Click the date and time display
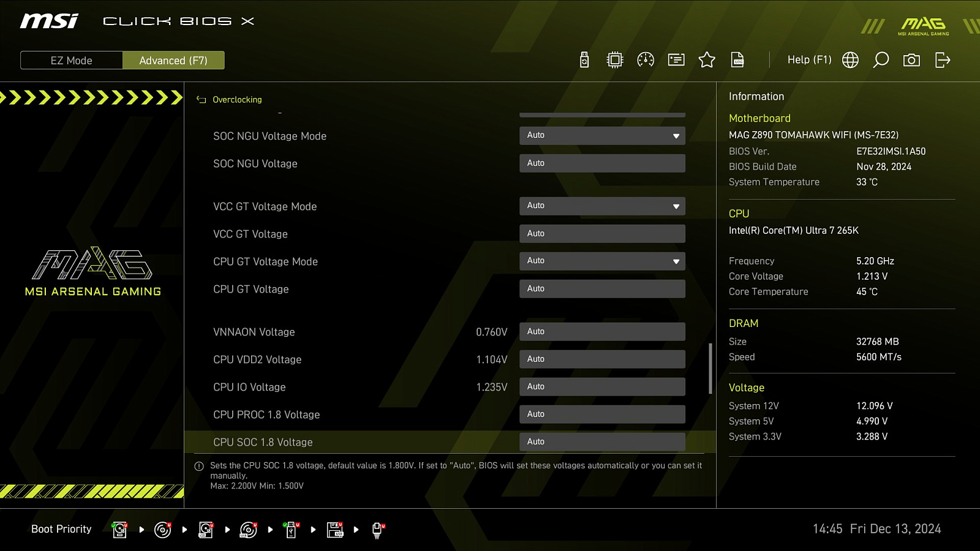This screenshot has height=551, width=980. coord(876,529)
